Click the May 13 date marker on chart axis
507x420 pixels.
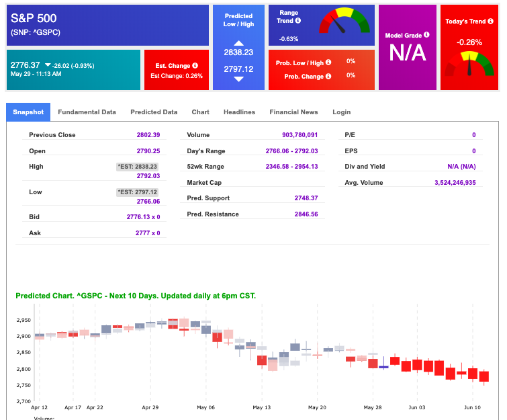[x=262, y=407]
